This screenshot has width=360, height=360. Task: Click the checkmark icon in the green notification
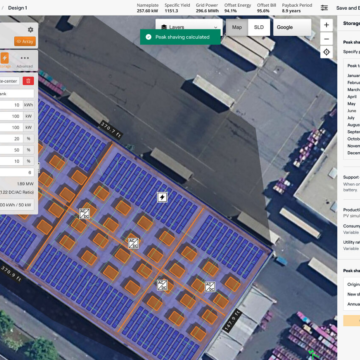click(x=148, y=37)
